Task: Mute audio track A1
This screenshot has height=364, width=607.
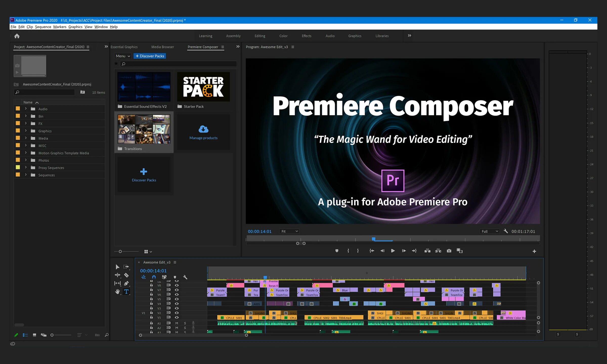Action: (177, 323)
